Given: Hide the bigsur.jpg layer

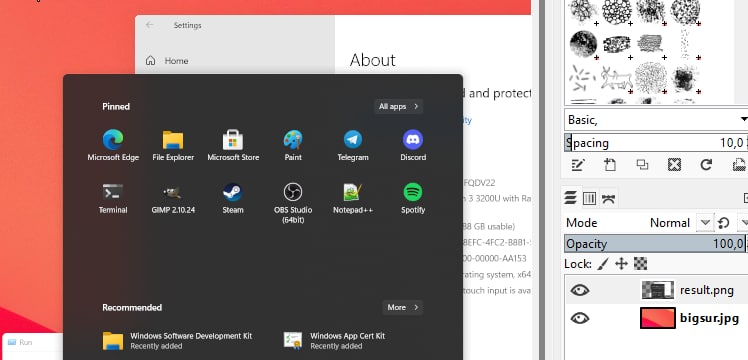Looking at the screenshot, I should click(x=580, y=318).
